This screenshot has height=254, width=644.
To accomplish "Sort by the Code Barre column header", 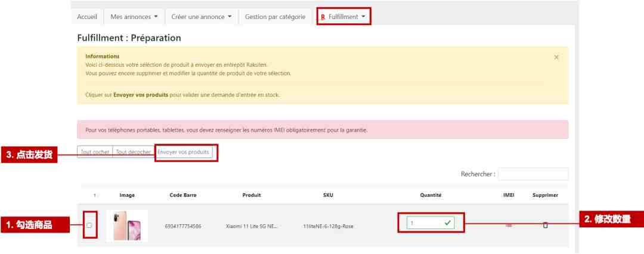I will pyautogui.click(x=183, y=195).
